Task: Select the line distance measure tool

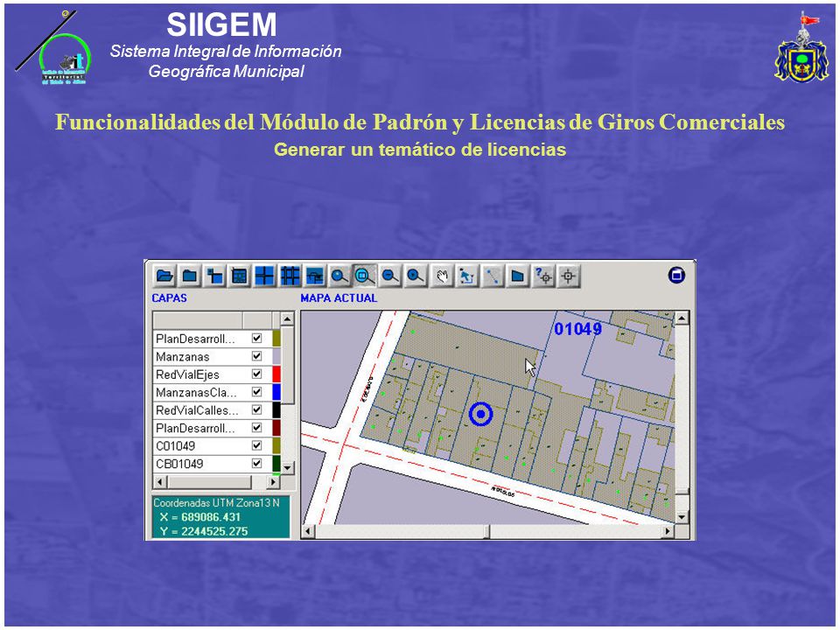Action: [x=493, y=276]
